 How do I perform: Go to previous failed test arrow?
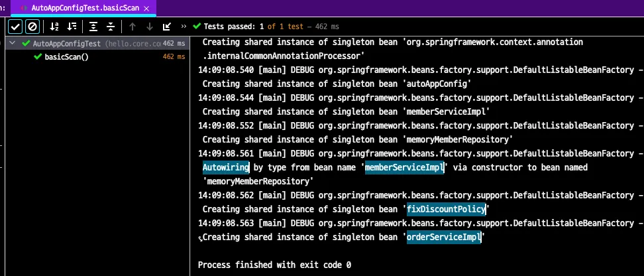pyautogui.click(x=133, y=27)
